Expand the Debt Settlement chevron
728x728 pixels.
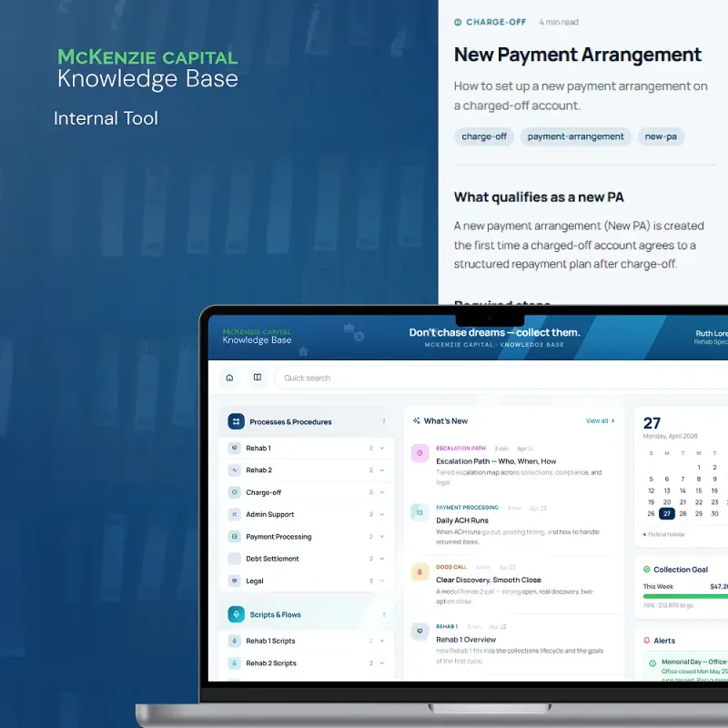pyautogui.click(x=382, y=559)
